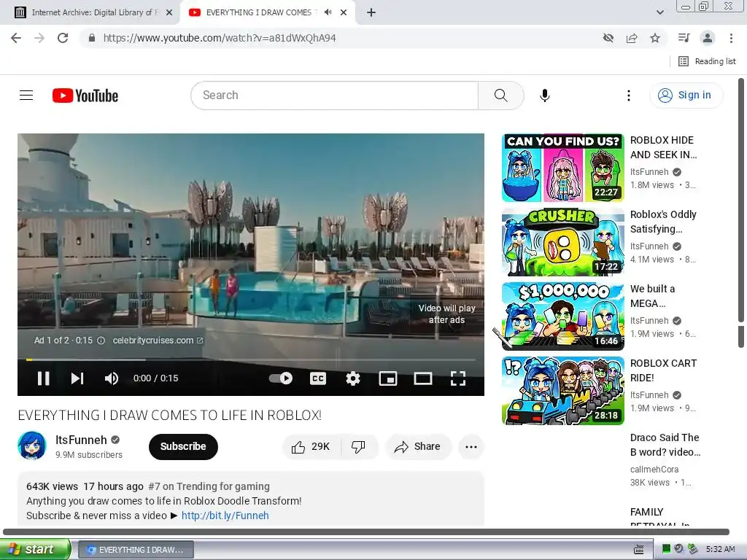Click the #7 on Trending for gaming tag
This screenshot has width=747, height=560.
(x=209, y=486)
